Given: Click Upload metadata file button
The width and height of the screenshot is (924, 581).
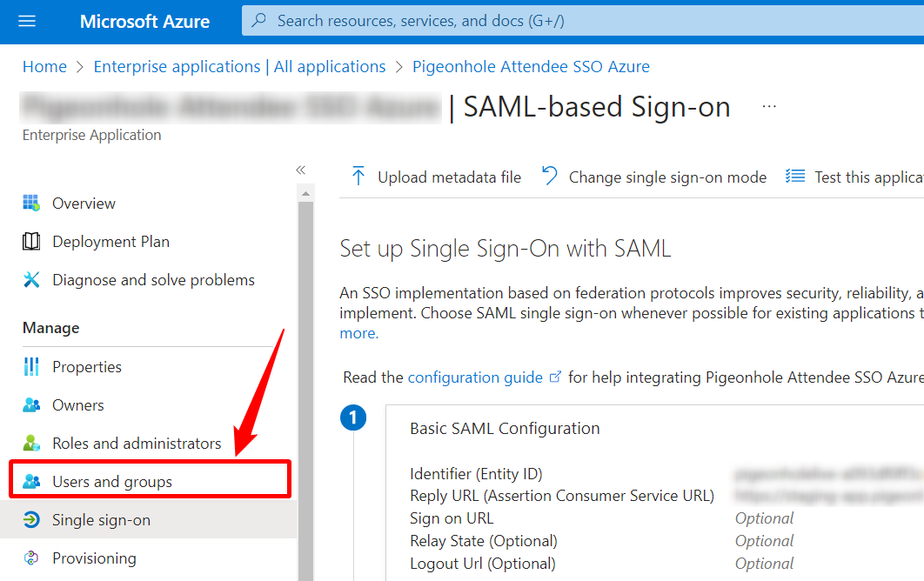Looking at the screenshot, I should coord(437,177).
